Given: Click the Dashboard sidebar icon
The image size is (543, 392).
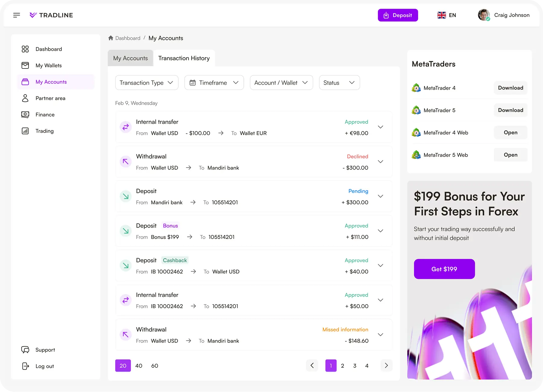Looking at the screenshot, I should pos(25,49).
